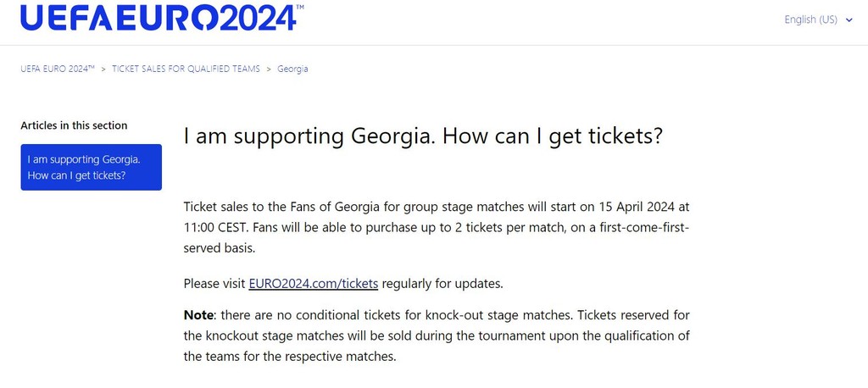Click the bold 'Note' label

198,315
